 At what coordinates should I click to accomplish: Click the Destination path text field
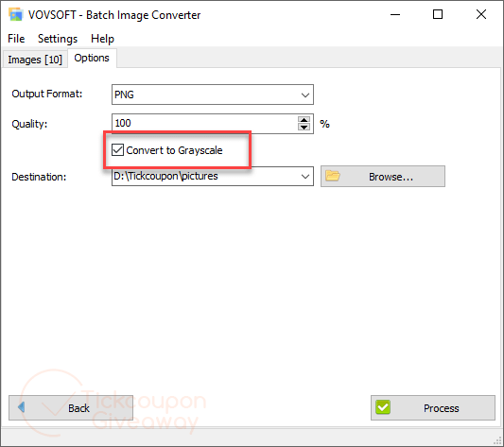tap(204, 176)
